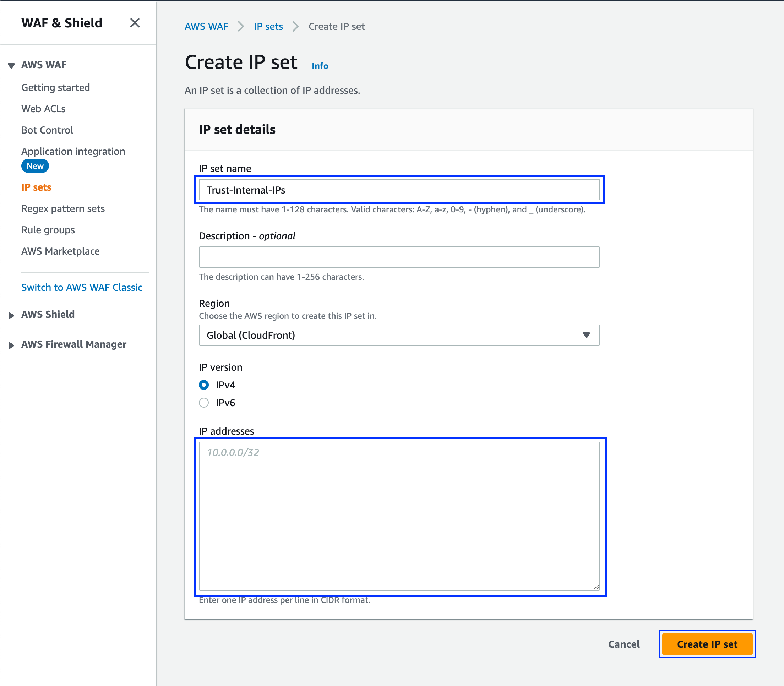
Task: Expand the AWS Shield section
Action: [x=11, y=315]
